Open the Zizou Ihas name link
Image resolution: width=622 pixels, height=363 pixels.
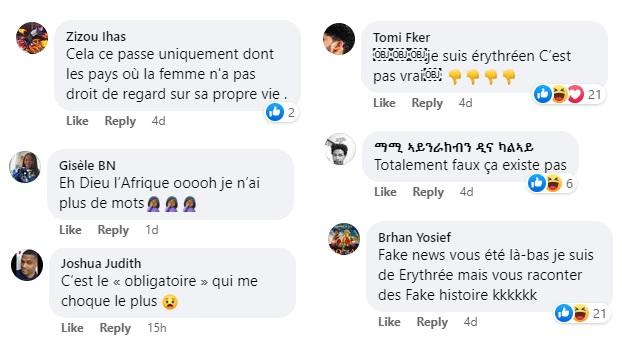pyautogui.click(x=96, y=36)
